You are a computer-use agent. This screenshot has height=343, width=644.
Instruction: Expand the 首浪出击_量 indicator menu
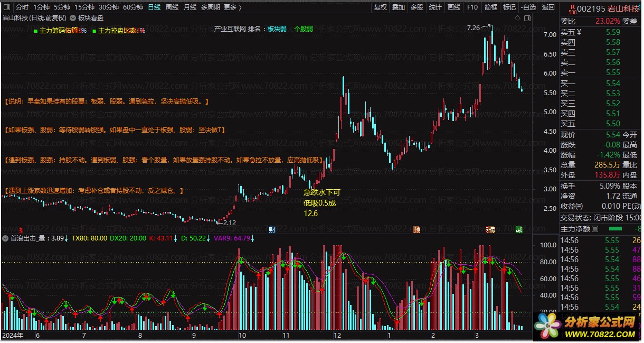[6, 238]
